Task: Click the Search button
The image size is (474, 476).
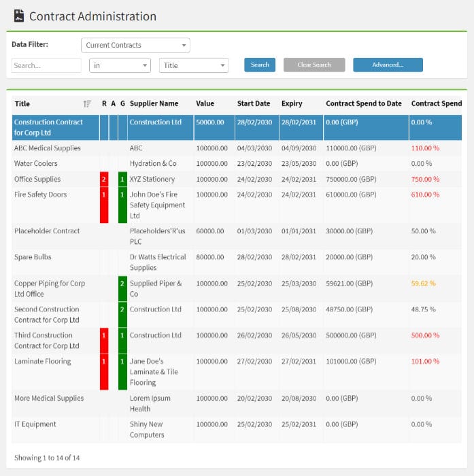Action: click(x=260, y=65)
